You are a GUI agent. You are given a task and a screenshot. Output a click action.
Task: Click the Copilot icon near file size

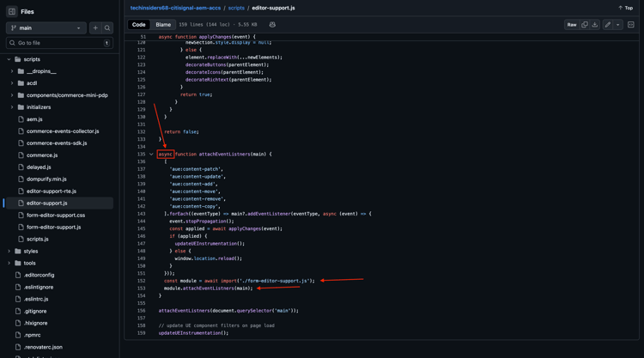pos(272,25)
